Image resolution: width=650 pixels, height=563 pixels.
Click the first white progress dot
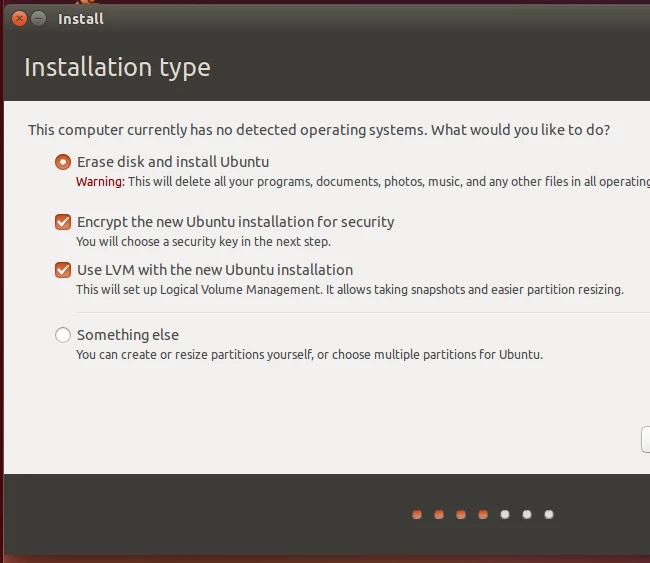pos(505,515)
